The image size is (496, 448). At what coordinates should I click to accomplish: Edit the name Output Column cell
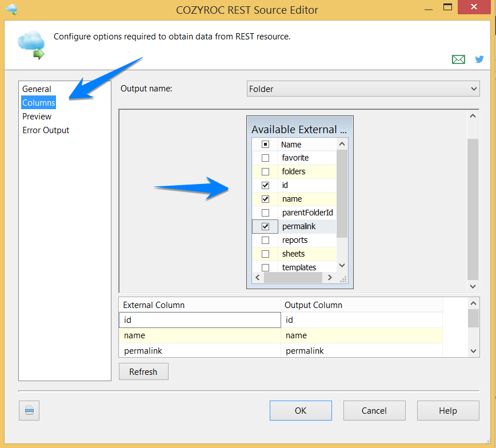(362, 335)
